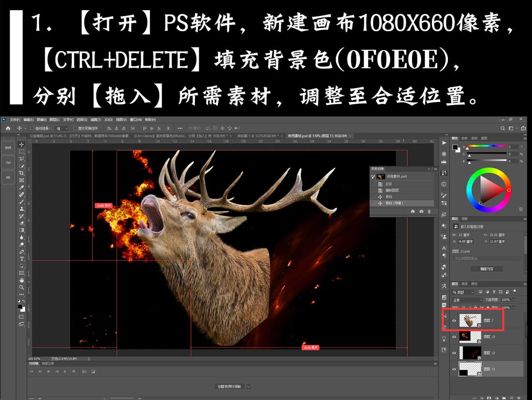The height and width of the screenshot is (400, 532).
Task: Expand the opacity 100% dropdown arrow
Action: click(x=514, y=300)
